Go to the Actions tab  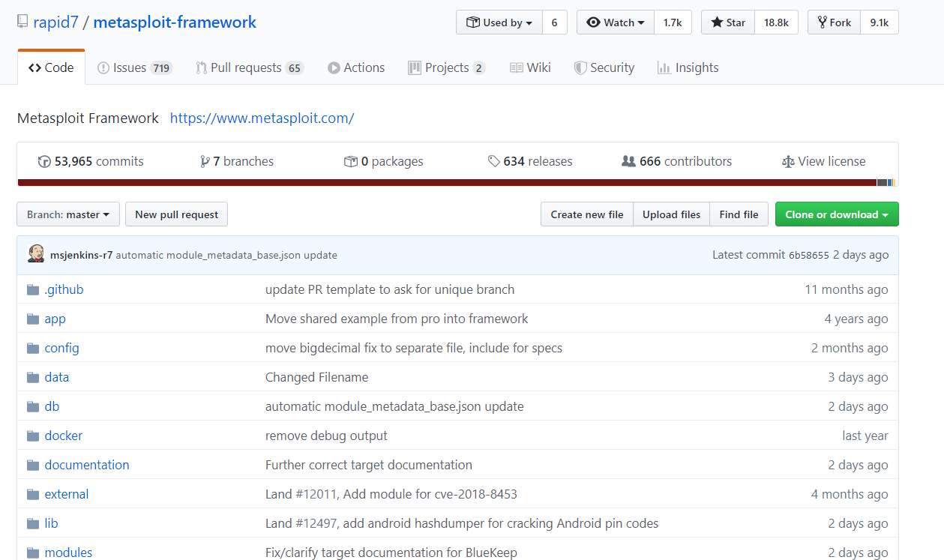pos(356,67)
